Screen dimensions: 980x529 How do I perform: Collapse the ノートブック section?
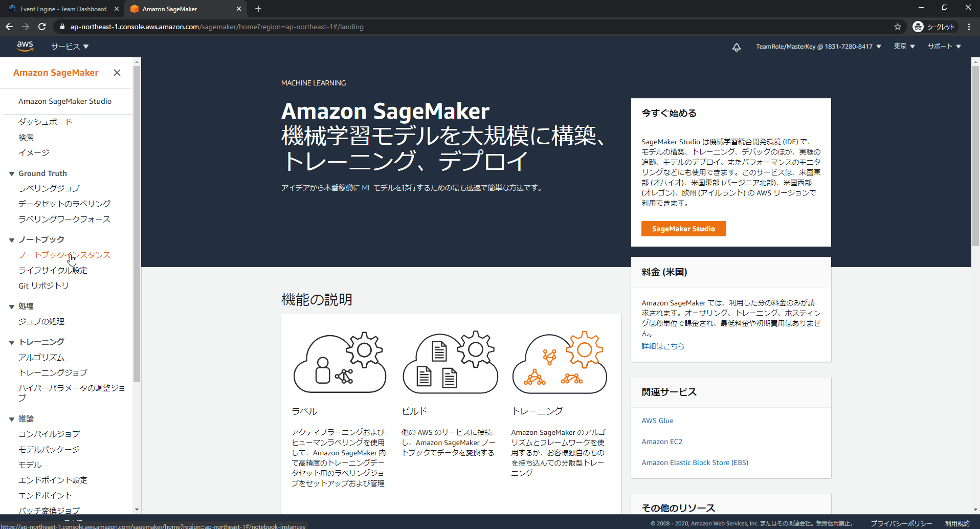[x=11, y=240]
